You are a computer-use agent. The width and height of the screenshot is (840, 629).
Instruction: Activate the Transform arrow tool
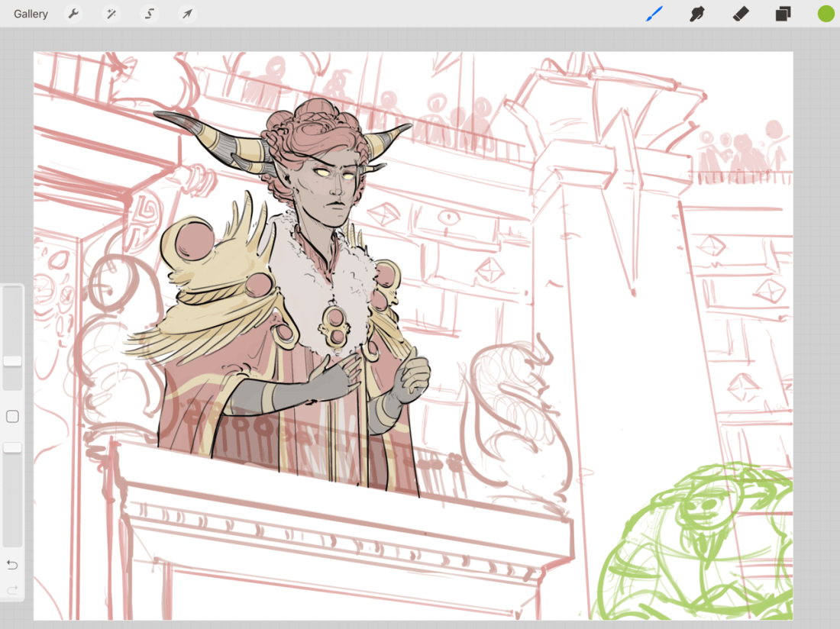pyautogui.click(x=186, y=14)
